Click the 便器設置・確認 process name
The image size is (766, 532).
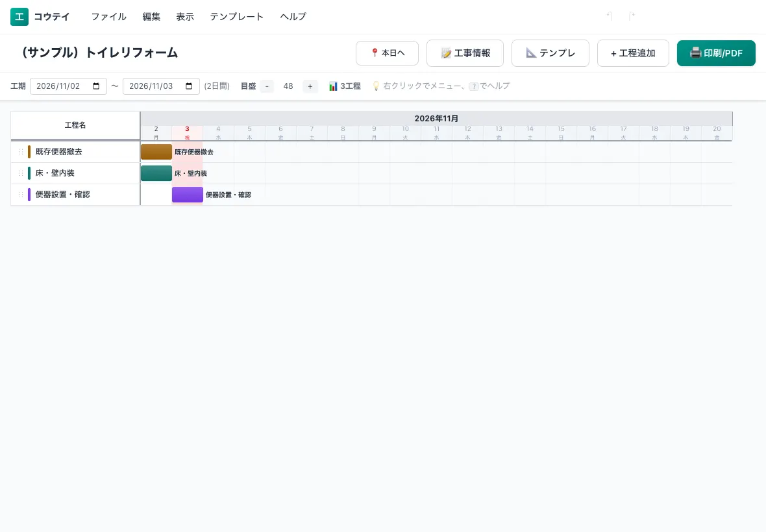62,195
